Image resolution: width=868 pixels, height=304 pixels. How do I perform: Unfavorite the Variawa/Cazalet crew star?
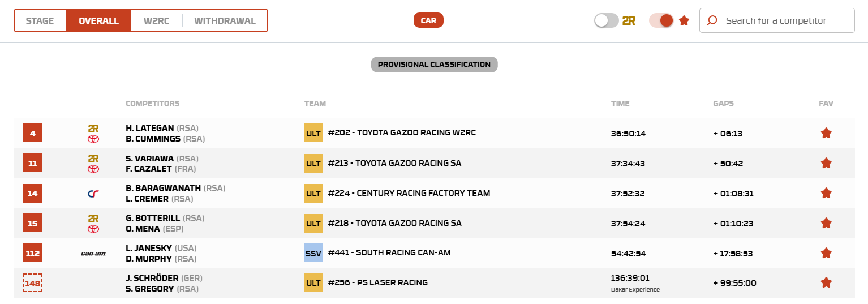pyautogui.click(x=826, y=163)
